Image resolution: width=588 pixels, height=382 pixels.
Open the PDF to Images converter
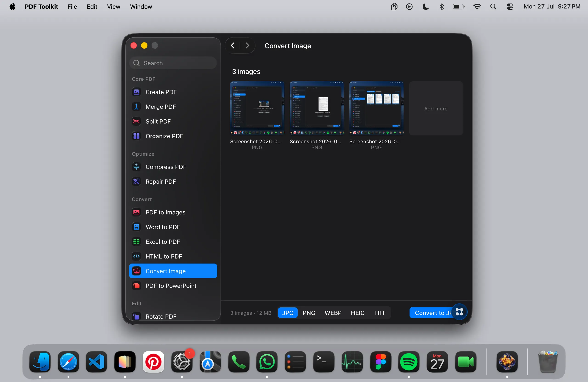tap(173, 212)
